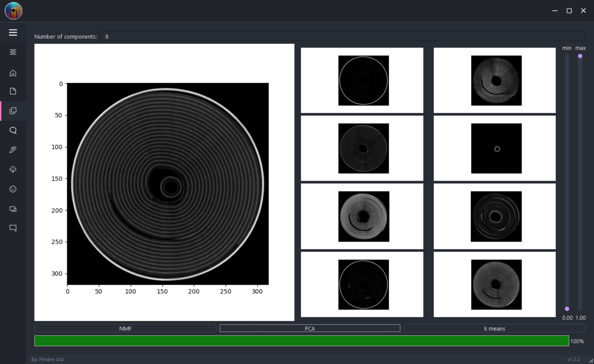Open the smiley face icon page
Screen dimensions: 594x364
pyautogui.click(x=13, y=189)
